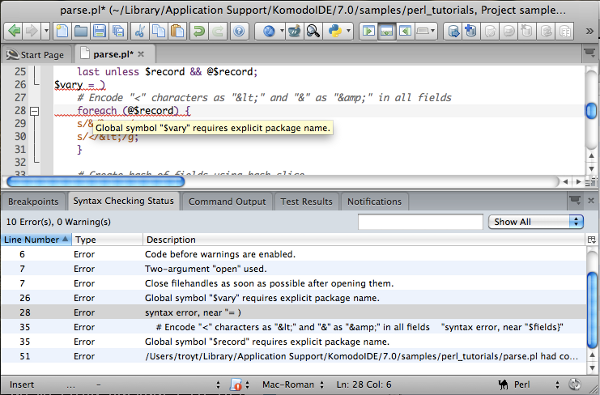Click the editor scroll down arrow

click(591, 168)
